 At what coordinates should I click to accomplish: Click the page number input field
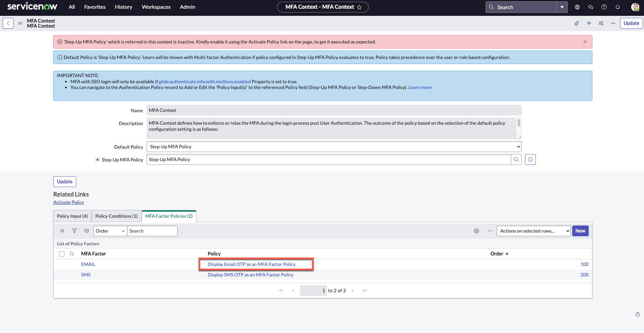point(313,291)
